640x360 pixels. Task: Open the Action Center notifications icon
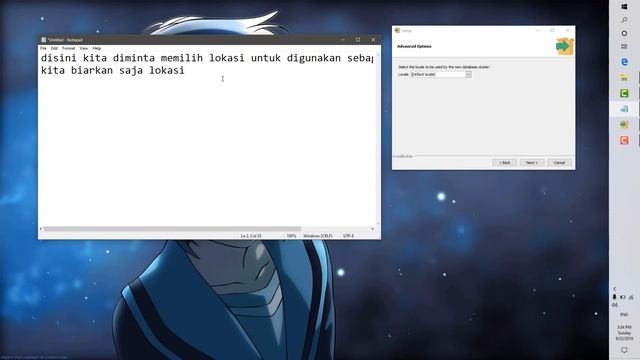(624, 350)
